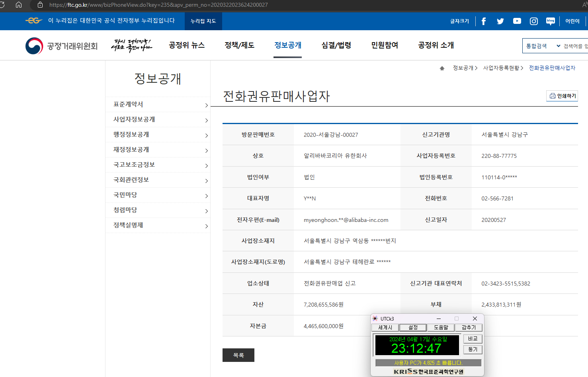
Task: Expand 국민마당 sidebar item
Action: 158,195
